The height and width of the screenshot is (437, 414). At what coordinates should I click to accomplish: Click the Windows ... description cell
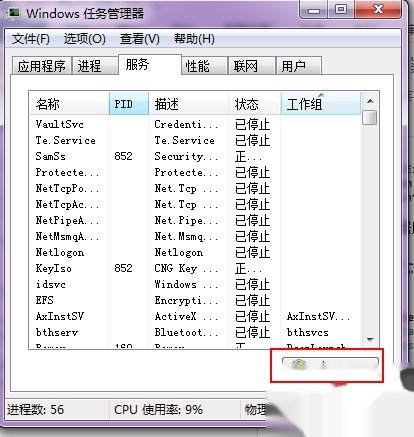click(x=186, y=284)
